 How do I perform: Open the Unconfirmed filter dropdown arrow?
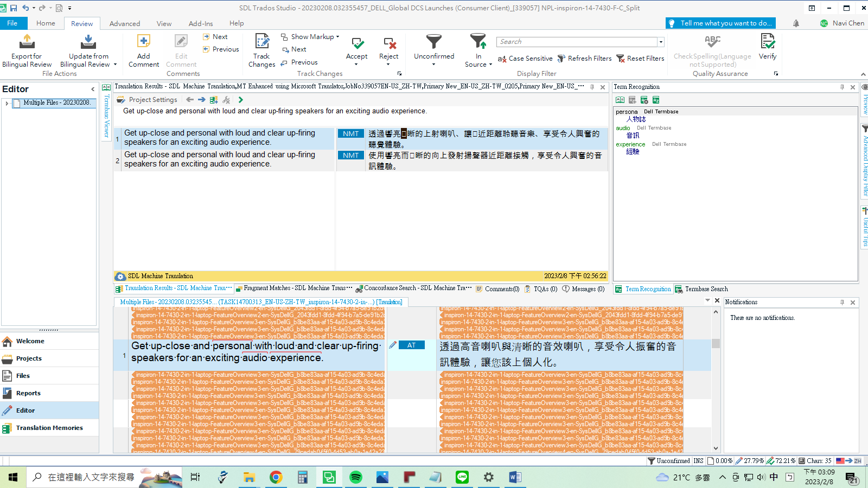pyautogui.click(x=433, y=65)
